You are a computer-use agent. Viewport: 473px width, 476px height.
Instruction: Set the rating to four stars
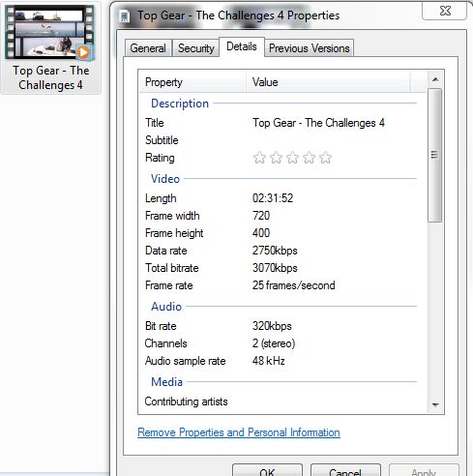coord(309,158)
